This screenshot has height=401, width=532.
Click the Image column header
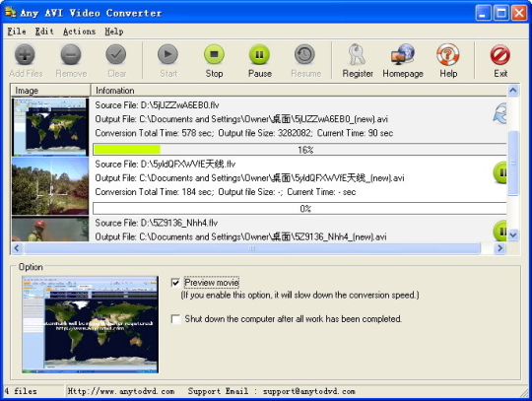pyautogui.click(x=50, y=91)
